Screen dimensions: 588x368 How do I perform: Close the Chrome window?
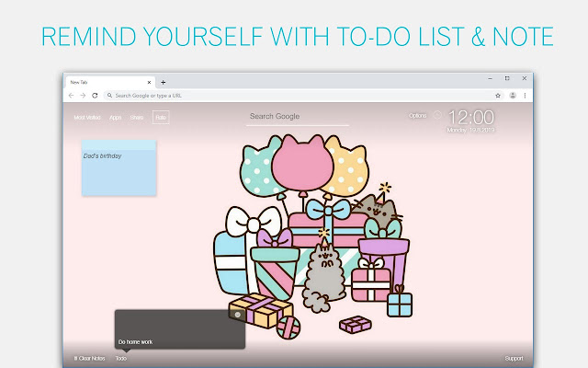click(x=525, y=78)
